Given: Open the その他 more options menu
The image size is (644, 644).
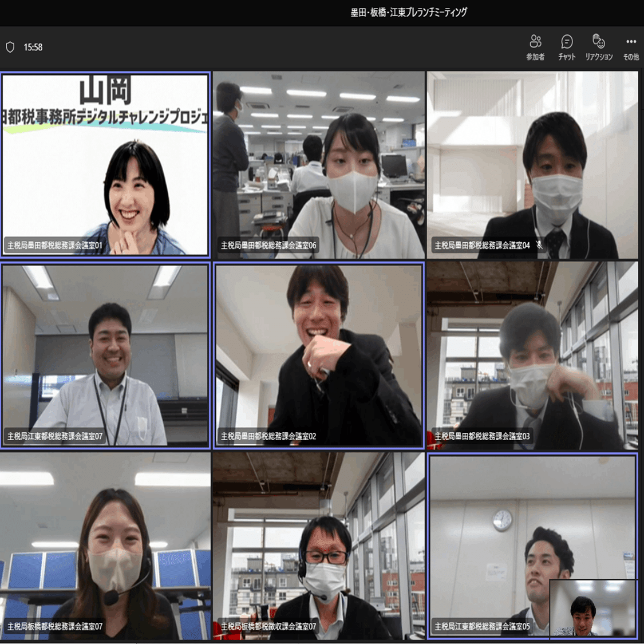Looking at the screenshot, I should coord(631,48).
